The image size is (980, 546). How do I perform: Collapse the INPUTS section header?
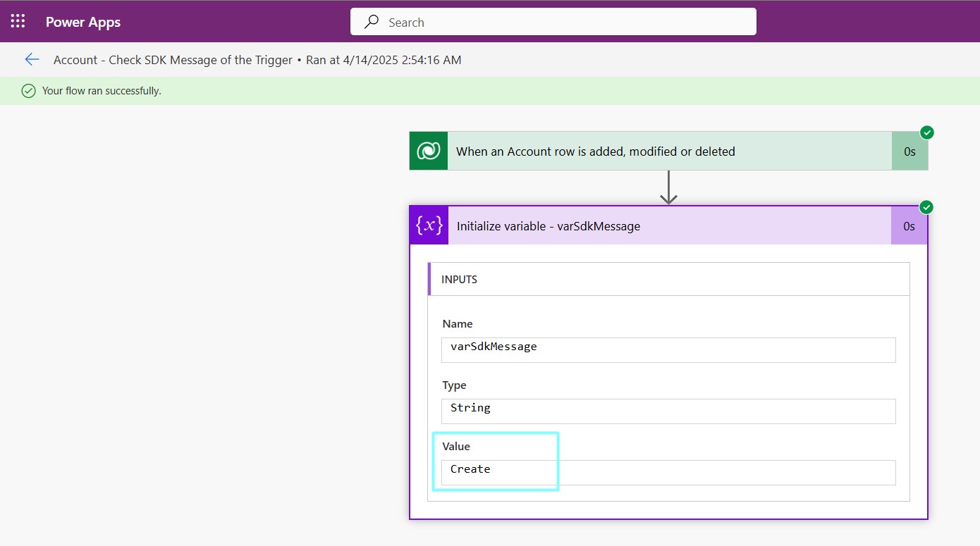coord(668,280)
